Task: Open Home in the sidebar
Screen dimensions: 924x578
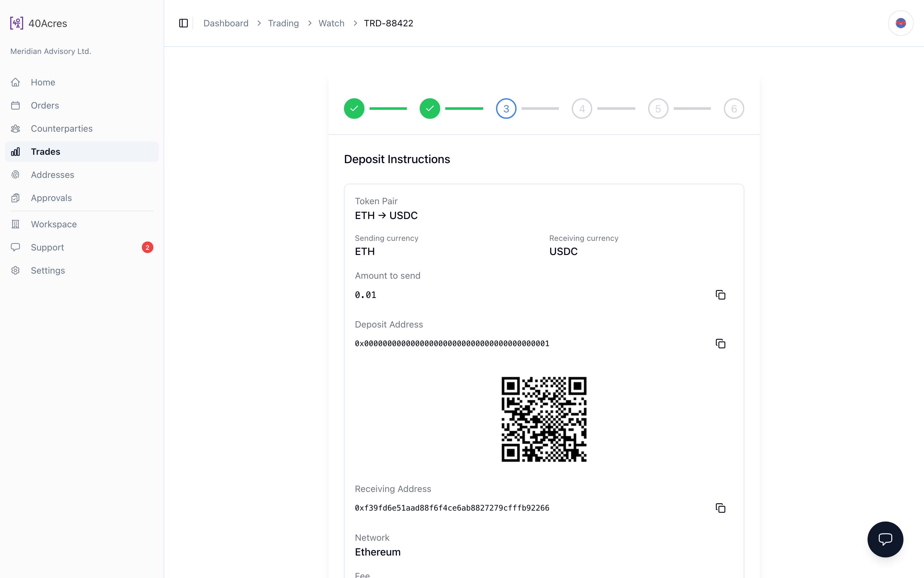Action: 82,82
